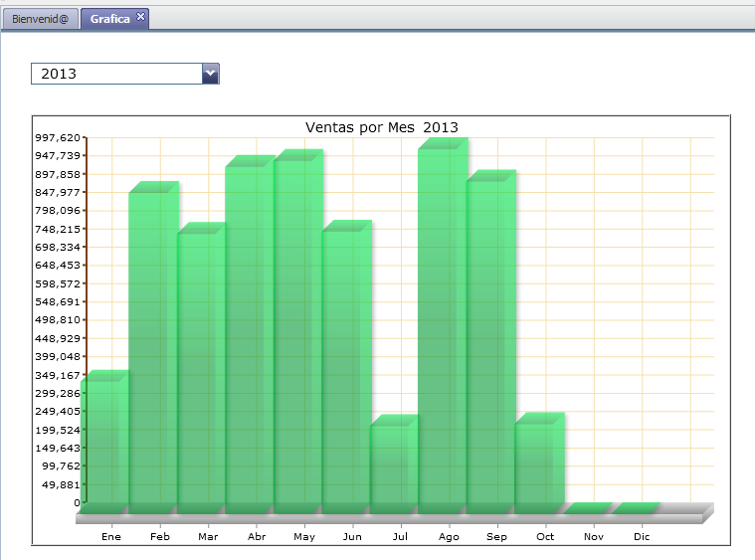Select the Abr bar in the chart

pyautogui.click(x=248, y=336)
